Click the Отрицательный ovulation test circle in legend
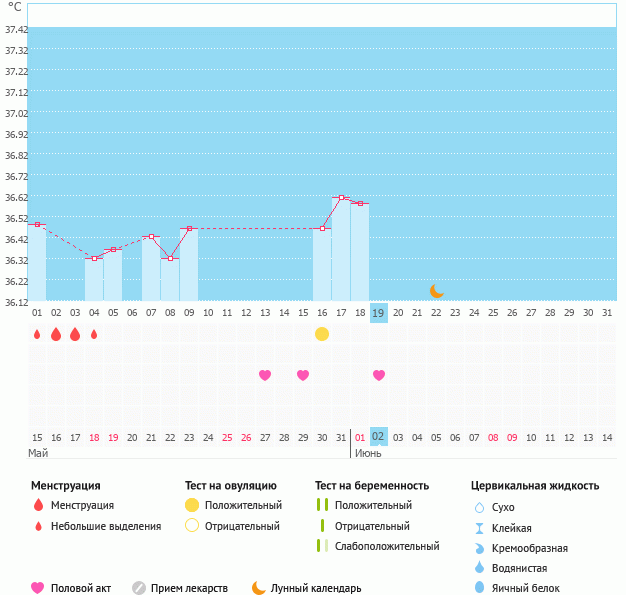This screenshot has width=626, height=595. coord(191,526)
